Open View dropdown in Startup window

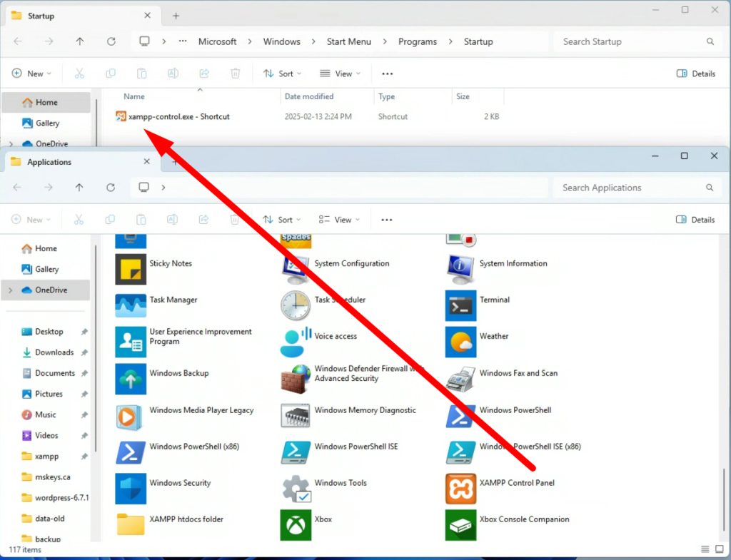click(340, 73)
